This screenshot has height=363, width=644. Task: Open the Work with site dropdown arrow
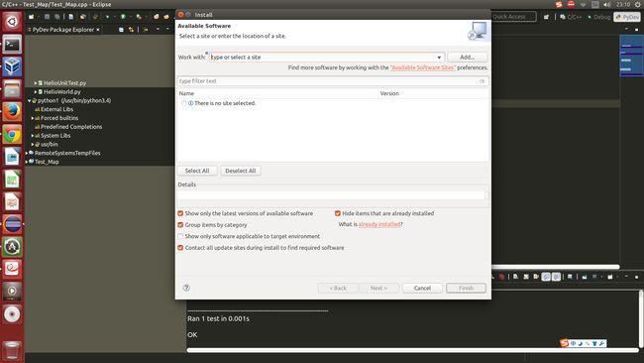439,58
